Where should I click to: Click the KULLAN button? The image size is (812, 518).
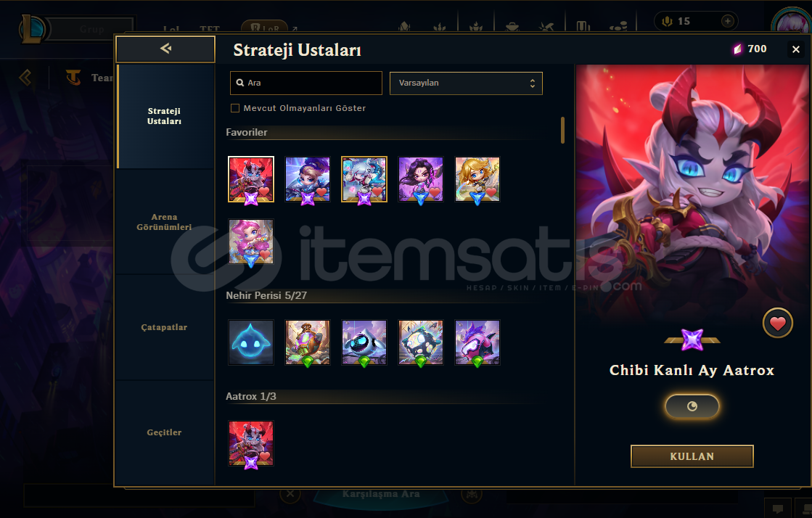(x=692, y=456)
